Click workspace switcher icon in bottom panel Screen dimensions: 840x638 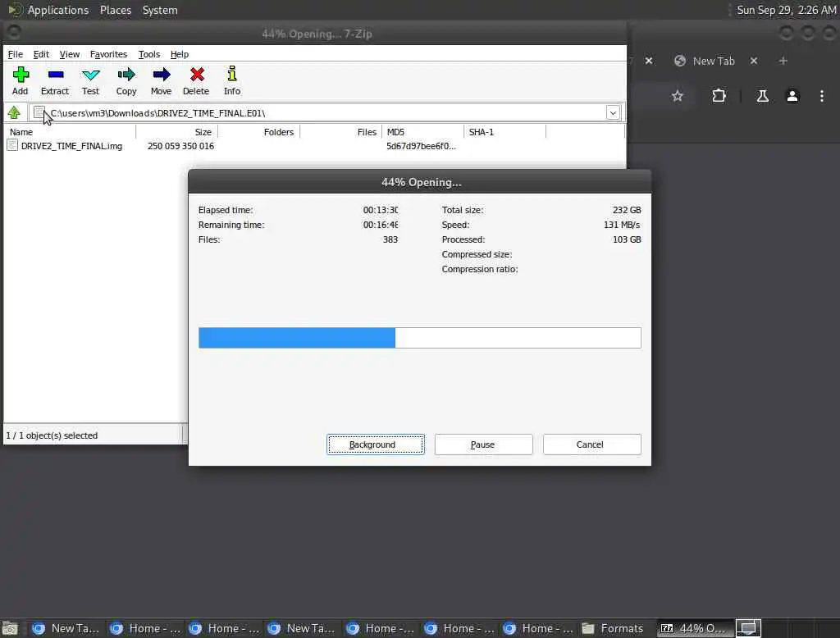(748, 628)
